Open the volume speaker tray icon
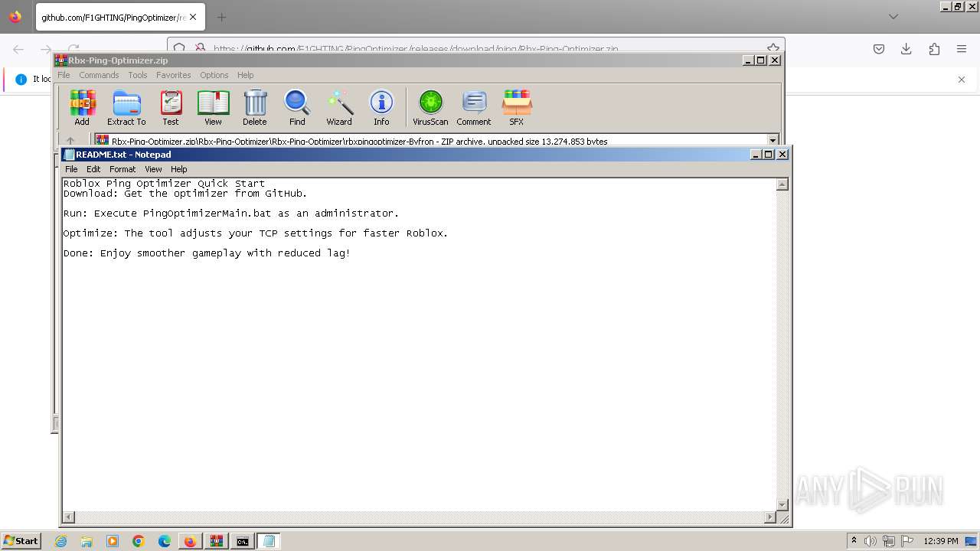The height and width of the screenshot is (551, 980). pos(871,541)
